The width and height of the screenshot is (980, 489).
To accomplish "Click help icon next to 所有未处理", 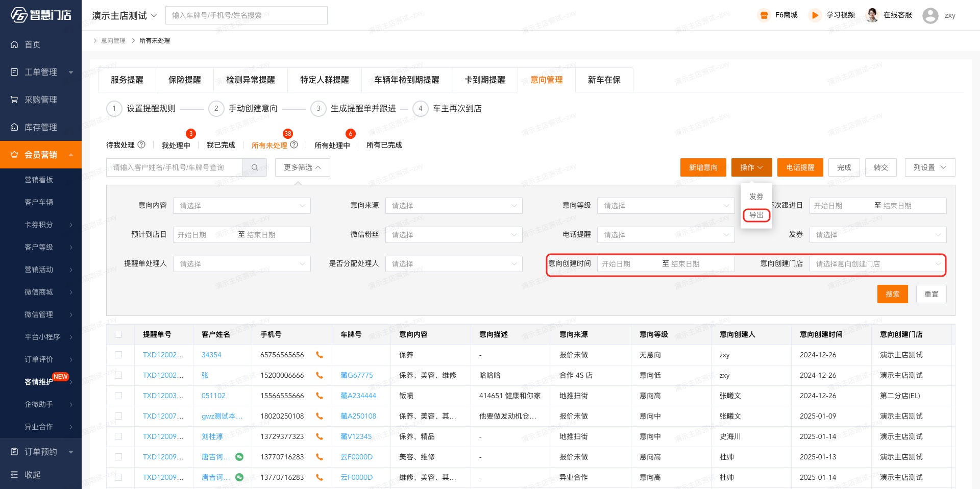I will [x=294, y=144].
